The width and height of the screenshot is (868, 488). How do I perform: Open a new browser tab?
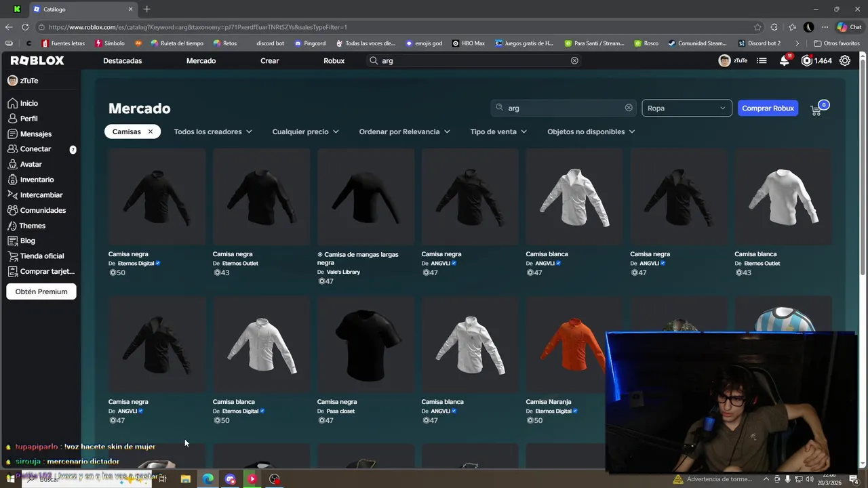coord(147,9)
